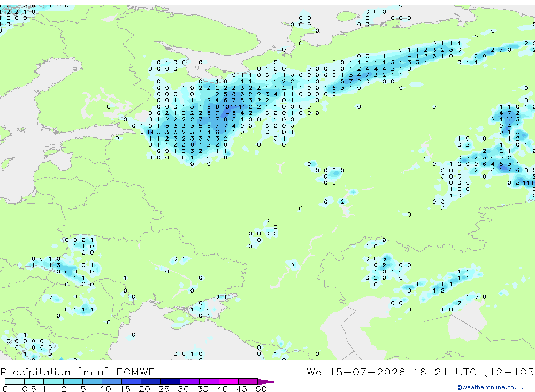The width and height of the screenshot is (535, 392).
Task: Choose the 30–35 mm purple legend segment
Action: point(189,381)
